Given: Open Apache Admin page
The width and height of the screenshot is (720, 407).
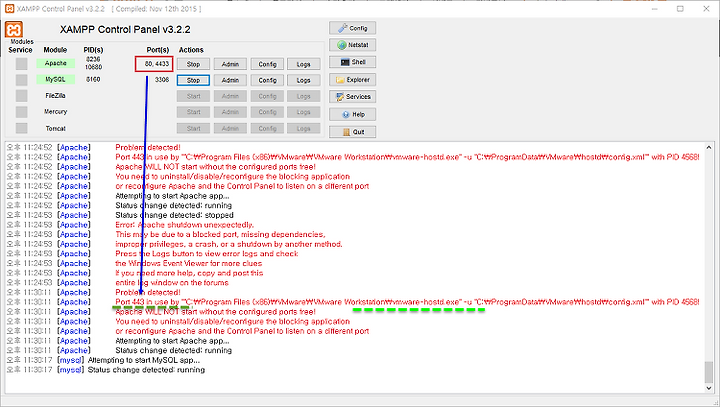Looking at the screenshot, I should [x=230, y=64].
